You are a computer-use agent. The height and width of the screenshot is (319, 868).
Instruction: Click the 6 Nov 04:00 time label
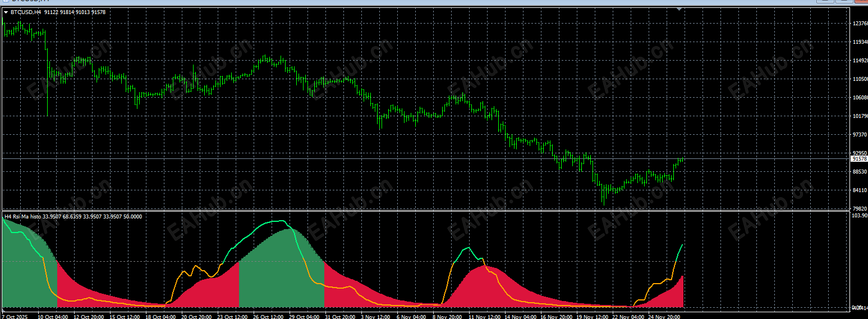(x=412, y=316)
